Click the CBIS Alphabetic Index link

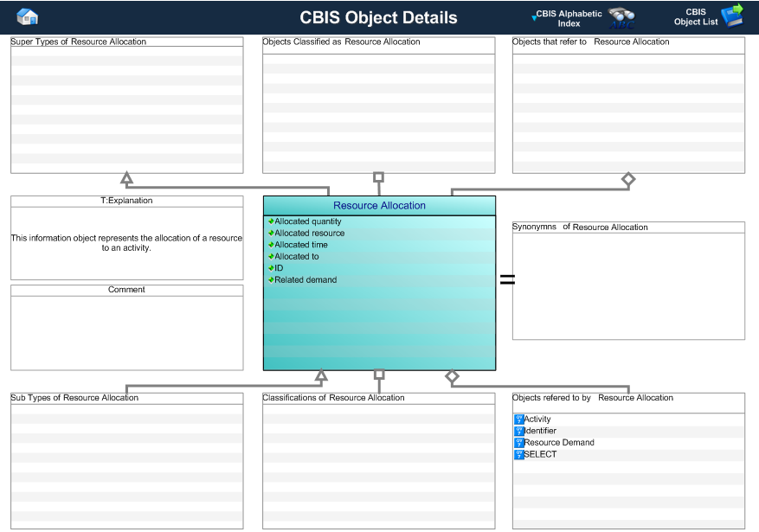[569, 18]
